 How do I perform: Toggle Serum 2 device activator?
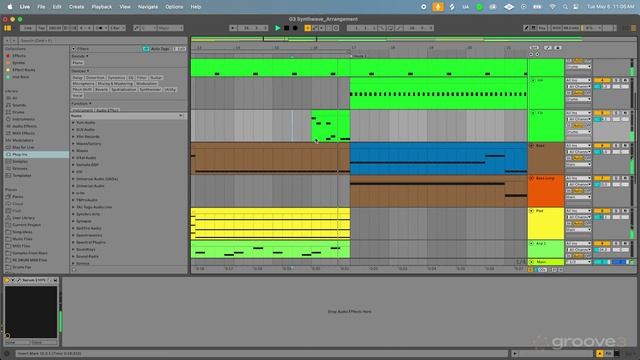(x=7, y=280)
